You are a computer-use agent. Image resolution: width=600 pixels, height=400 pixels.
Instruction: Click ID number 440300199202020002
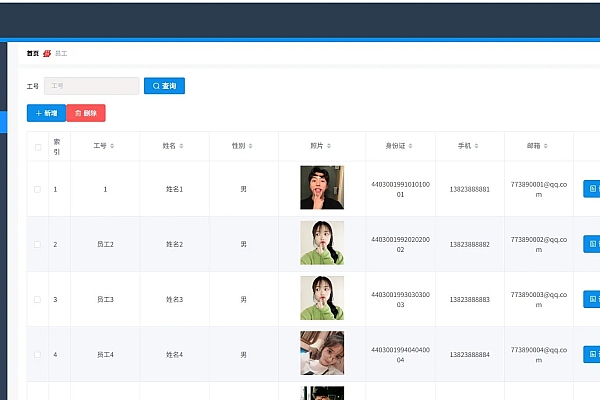[400, 244]
